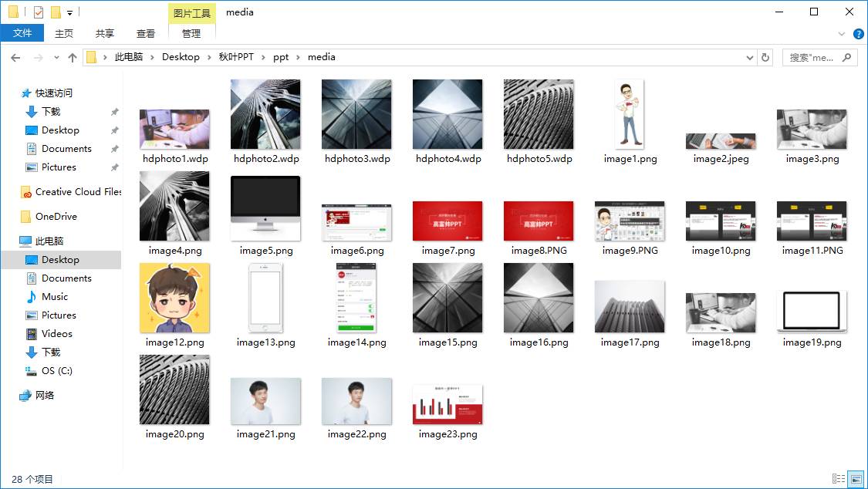Image resolution: width=868 pixels, height=489 pixels.
Task: Switch to large thumbnails view layout
Action: click(855, 479)
